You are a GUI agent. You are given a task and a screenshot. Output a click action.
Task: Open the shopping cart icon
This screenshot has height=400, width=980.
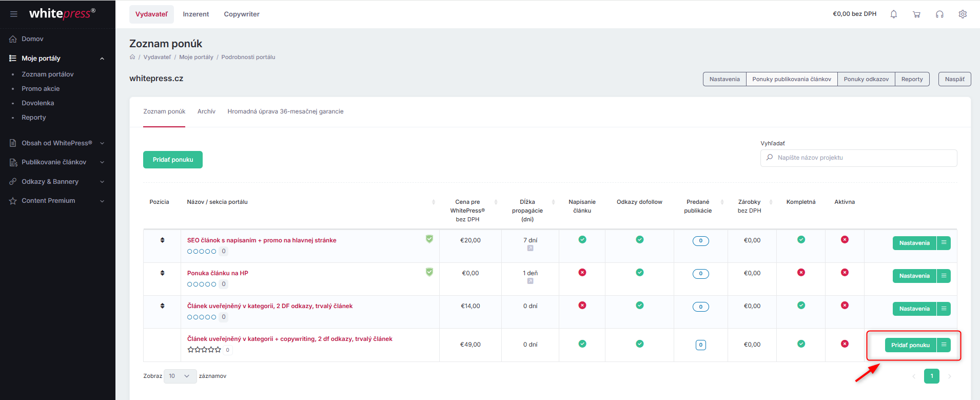point(916,14)
